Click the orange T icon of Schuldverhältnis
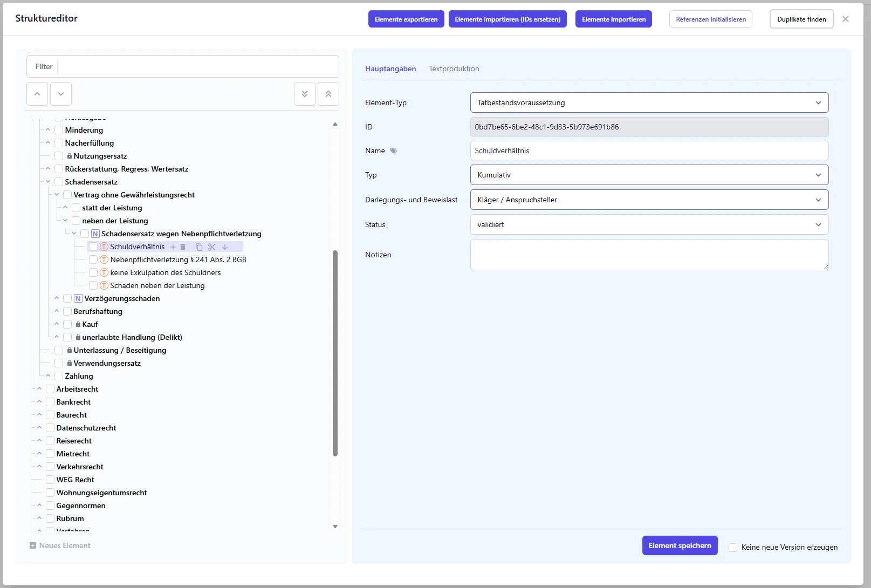Viewport: 871px width, 588px height. pos(104,247)
